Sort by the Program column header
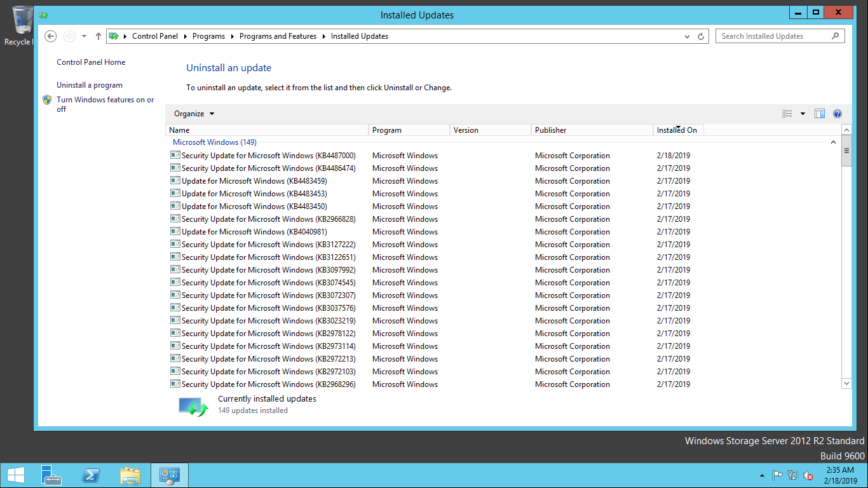Screen dimensions: 868x488 pos(409,130)
